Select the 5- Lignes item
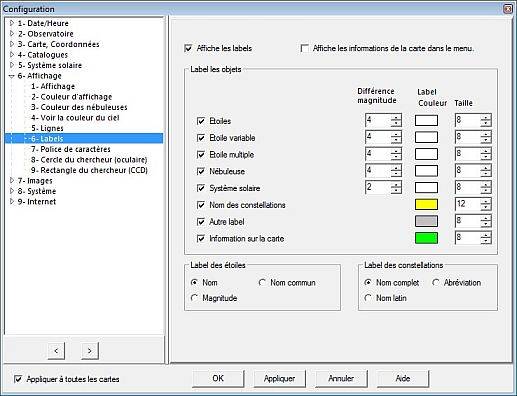This screenshot has width=517, height=396. point(47,128)
